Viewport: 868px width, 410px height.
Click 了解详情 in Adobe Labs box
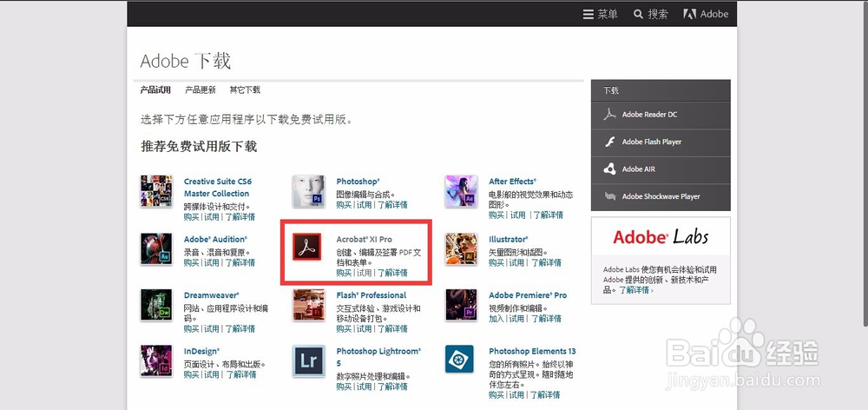click(635, 290)
